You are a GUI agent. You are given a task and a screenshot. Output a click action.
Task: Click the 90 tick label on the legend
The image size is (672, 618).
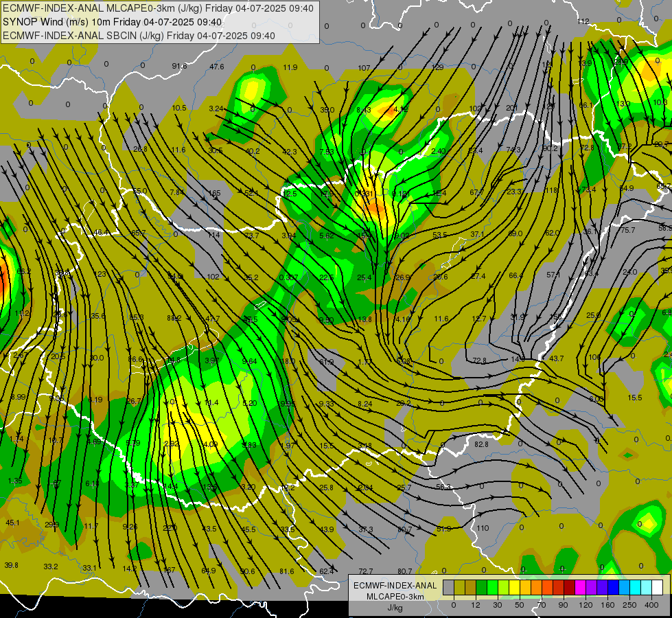tap(563, 605)
